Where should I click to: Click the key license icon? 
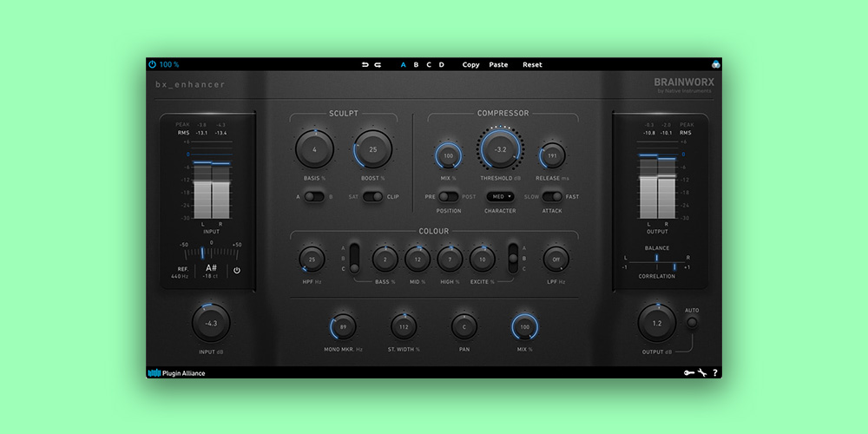pyautogui.click(x=689, y=373)
